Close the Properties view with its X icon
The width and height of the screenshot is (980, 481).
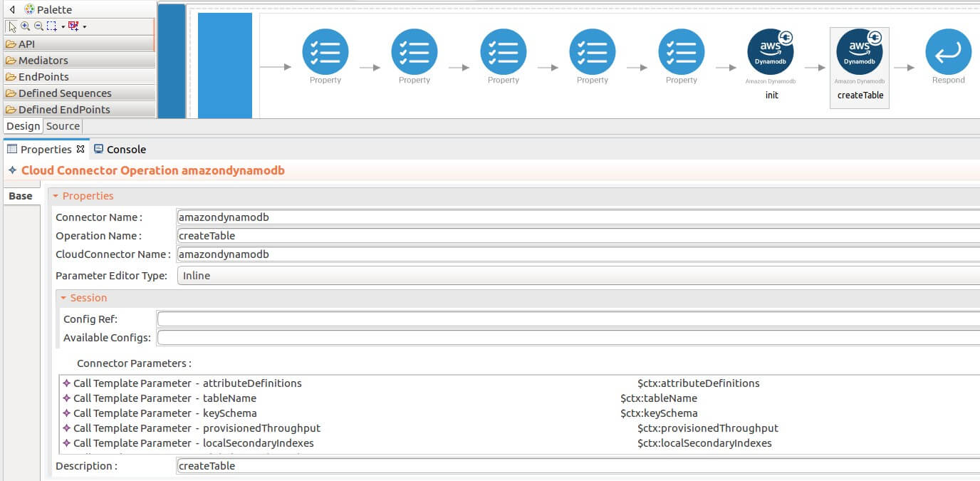(80, 149)
